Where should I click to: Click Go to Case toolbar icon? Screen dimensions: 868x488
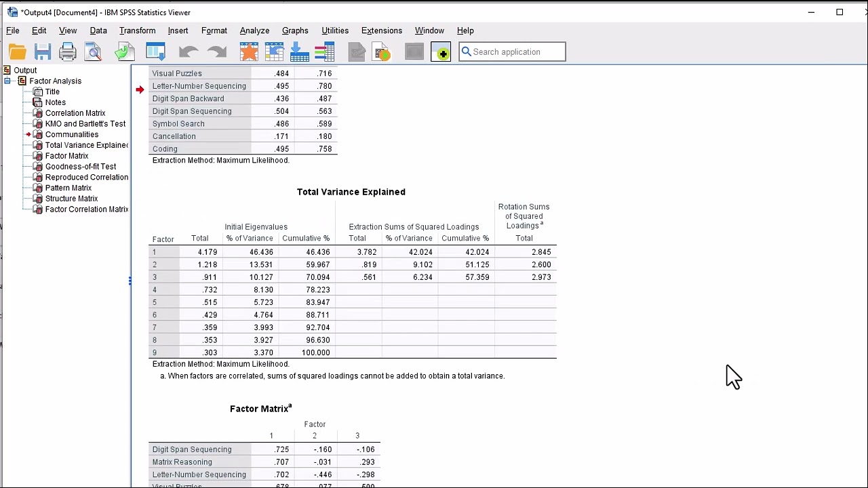coord(274,52)
